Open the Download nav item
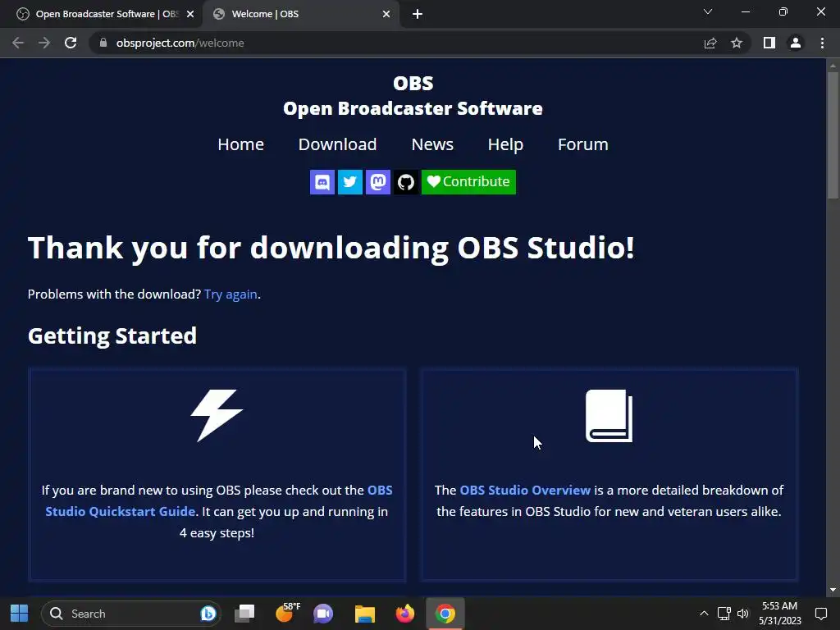This screenshot has width=840, height=630. pyautogui.click(x=337, y=144)
